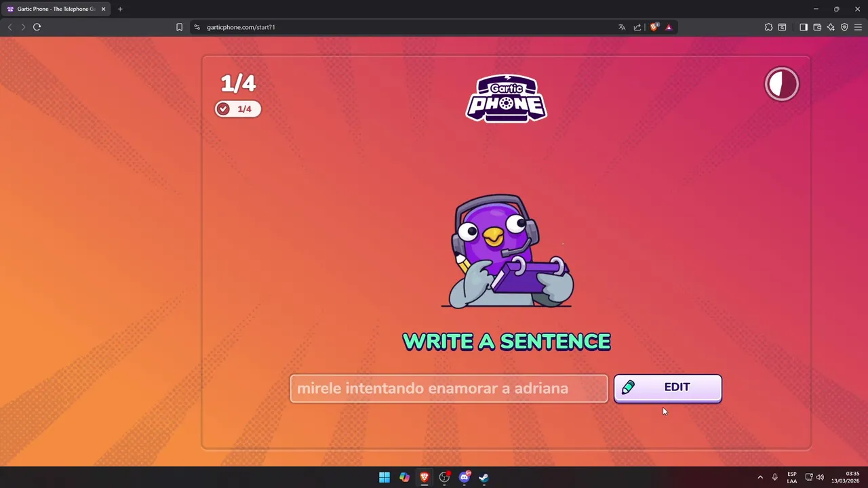Select the Gartic Phone browser tab
868x488 pixels.
pyautogui.click(x=56, y=9)
